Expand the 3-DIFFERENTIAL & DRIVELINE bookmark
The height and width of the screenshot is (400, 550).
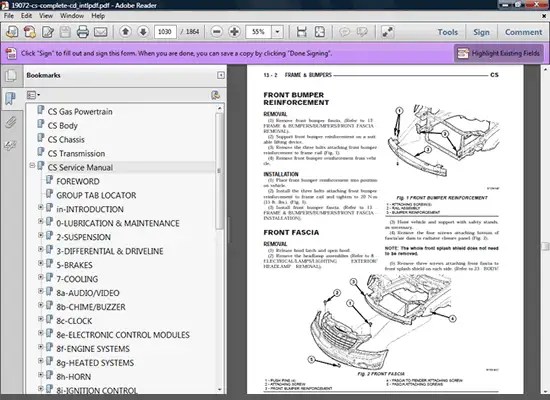click(41, 249)
